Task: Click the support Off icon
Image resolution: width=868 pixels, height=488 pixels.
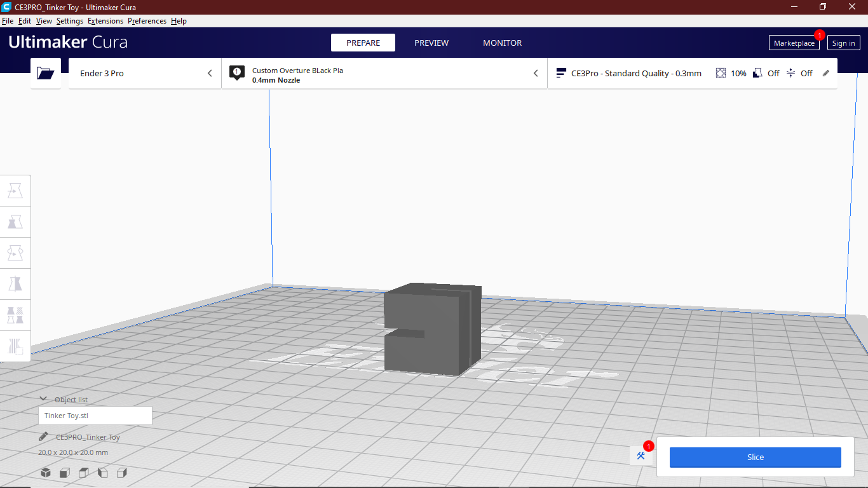Action: coord(757,73)
